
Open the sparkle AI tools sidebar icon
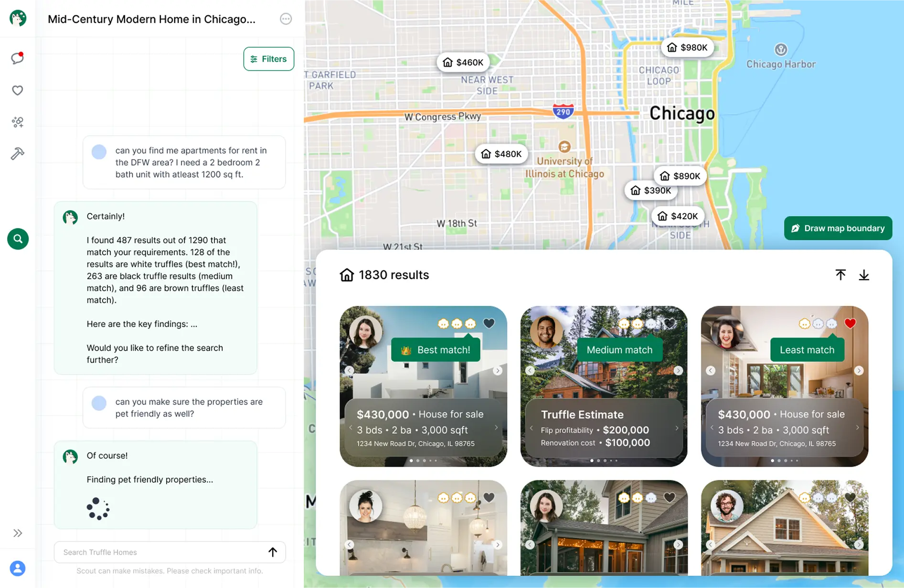click(x=18, y=122)
